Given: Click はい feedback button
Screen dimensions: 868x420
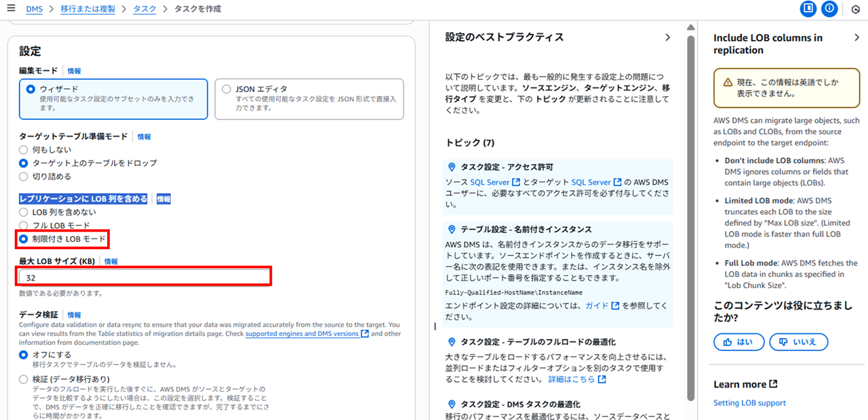Looking at the screenshot, I should click(x=739, y=342).
